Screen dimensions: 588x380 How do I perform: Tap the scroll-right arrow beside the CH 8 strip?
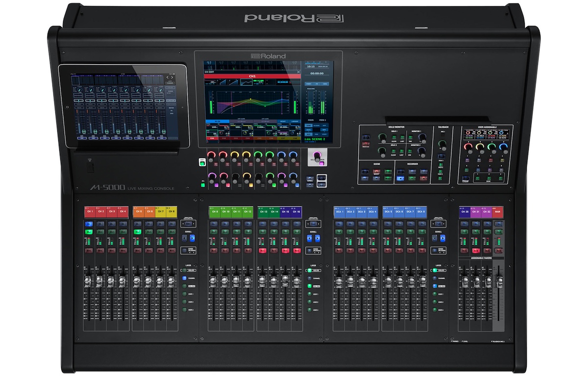pos(193,238)
